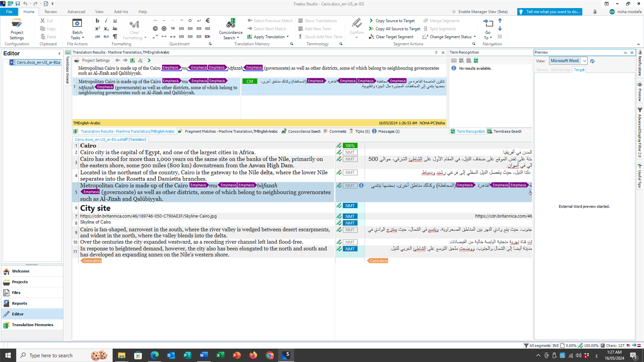Select the City site segment source text
This screenshot has width=644, height=362.
pyautogui.click(x=95, y=208)
